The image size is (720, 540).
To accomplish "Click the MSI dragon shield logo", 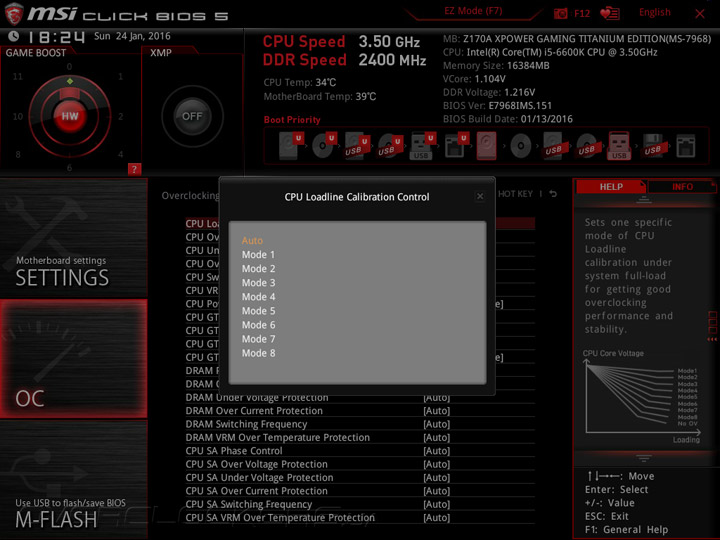I will (14, 13).
